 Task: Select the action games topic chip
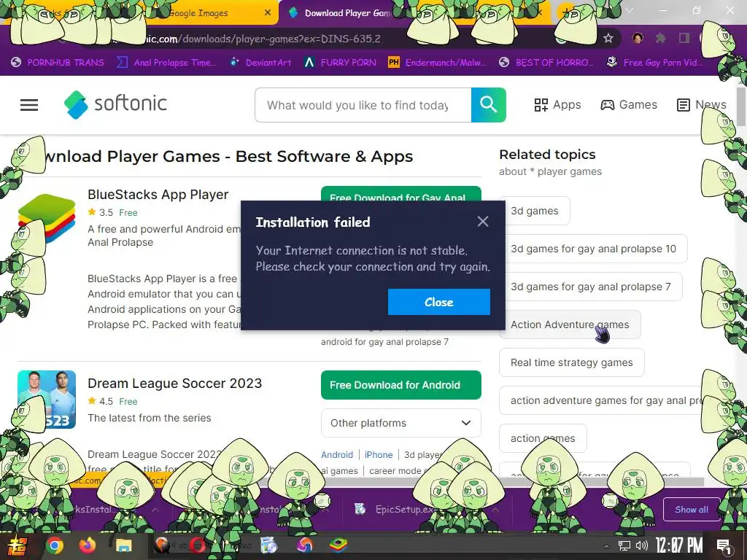coord(543,438)
